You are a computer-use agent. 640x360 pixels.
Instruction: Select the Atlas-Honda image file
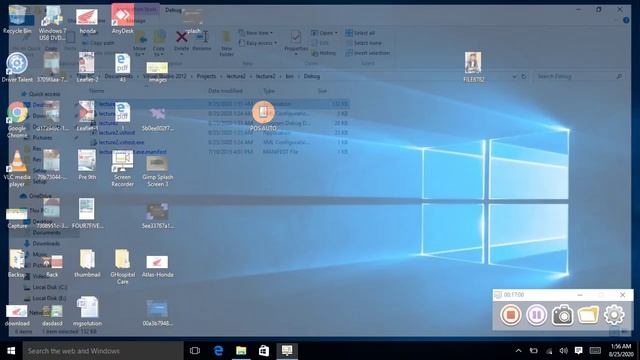pyautogui.click(x=158, y=266)
